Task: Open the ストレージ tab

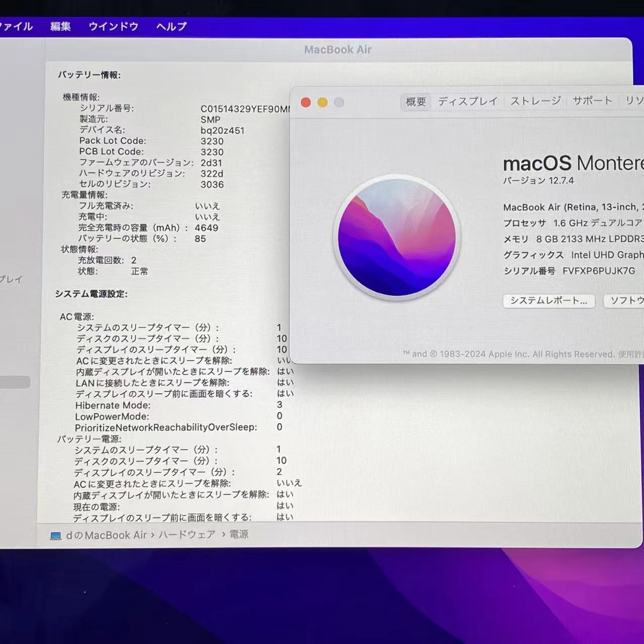Action: (x=535, y=100)
